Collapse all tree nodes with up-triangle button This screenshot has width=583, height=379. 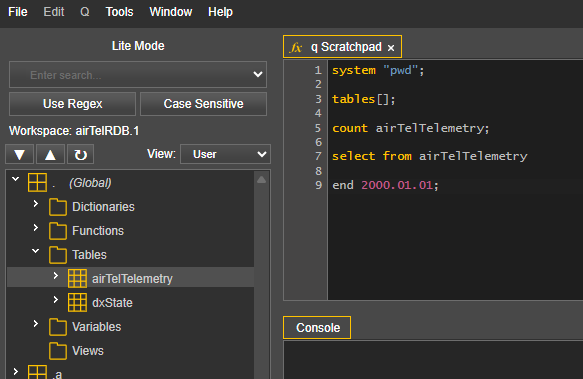click(50, 154)
